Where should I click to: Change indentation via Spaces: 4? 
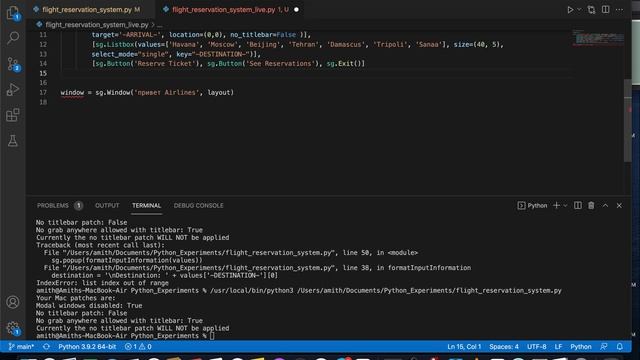504,347
